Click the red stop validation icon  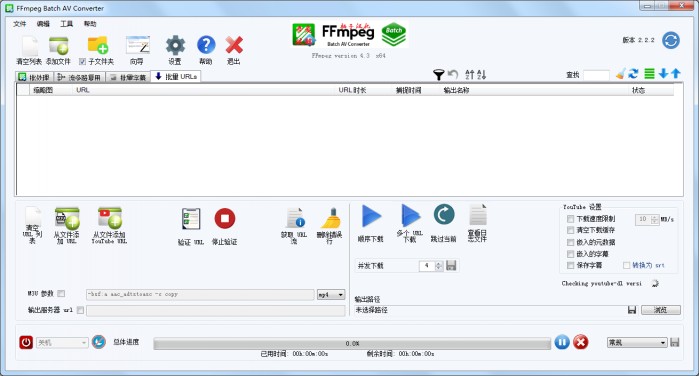click(225, 219)
